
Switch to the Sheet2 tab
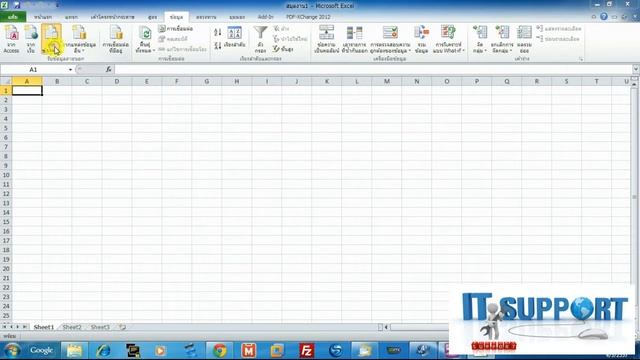coord(72,327)
